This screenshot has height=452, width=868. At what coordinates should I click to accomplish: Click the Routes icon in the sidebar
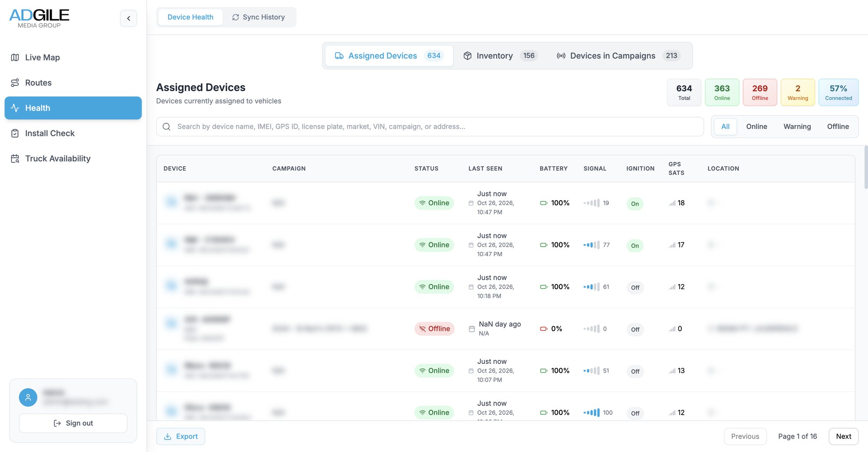[x=15, y=82]
